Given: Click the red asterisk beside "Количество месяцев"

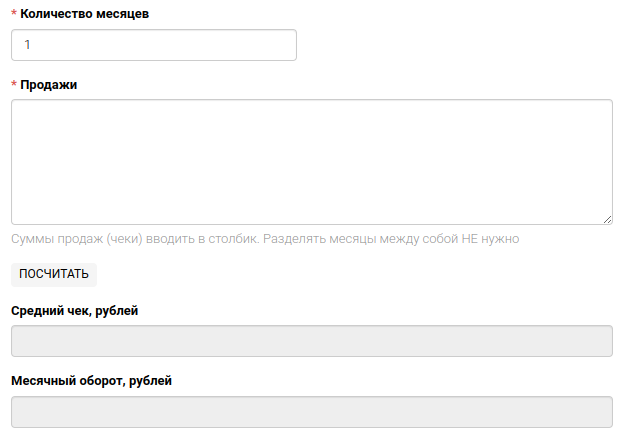Looking at the screenshot, I should 14,14.
